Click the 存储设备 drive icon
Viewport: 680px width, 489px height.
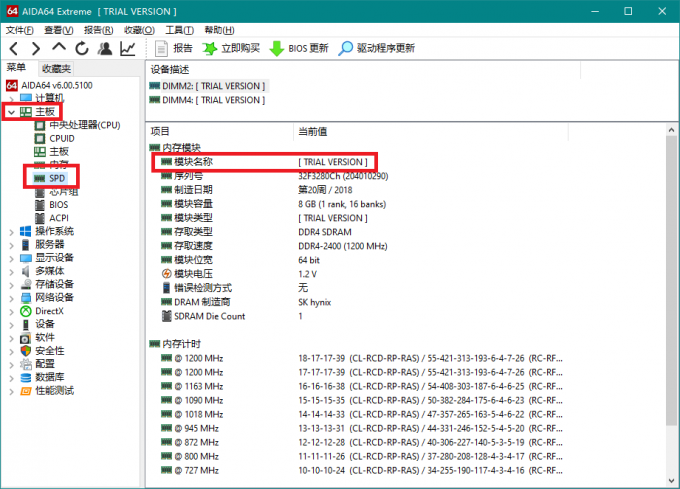coord(26,284)
